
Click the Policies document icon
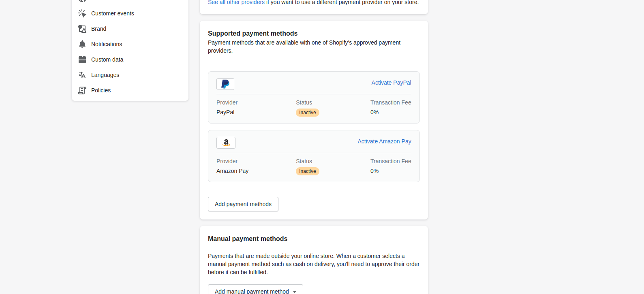82,90
